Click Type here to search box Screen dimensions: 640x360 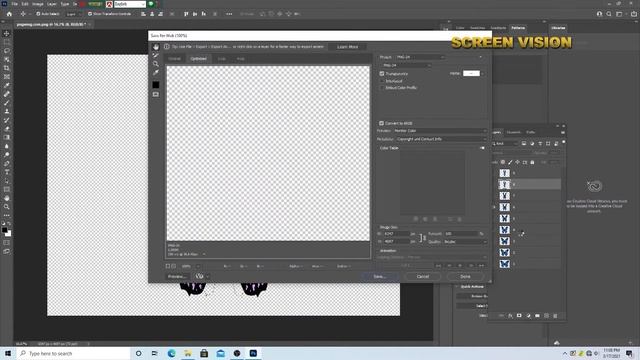tap(73, 353)
